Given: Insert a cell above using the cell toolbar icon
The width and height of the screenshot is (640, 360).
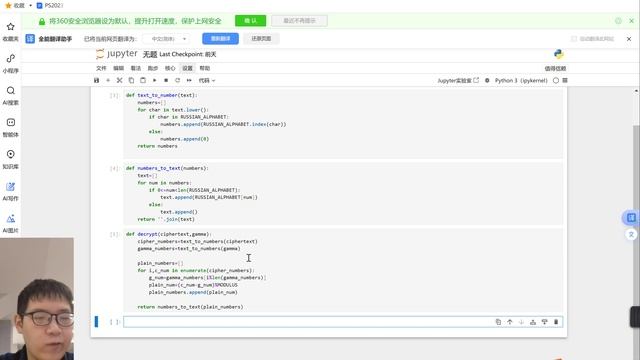Looking at the screenshot, I should [x=533, y=322].
